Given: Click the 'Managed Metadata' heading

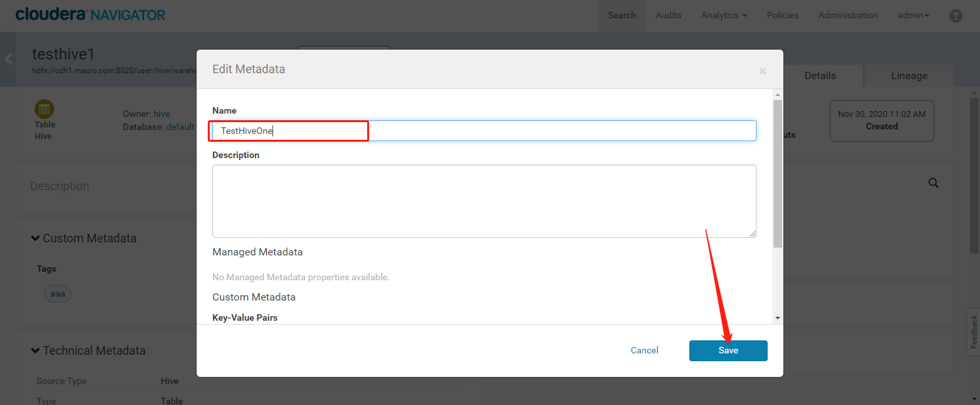Looking at the screenshot, I should click(x=257, y=252).
